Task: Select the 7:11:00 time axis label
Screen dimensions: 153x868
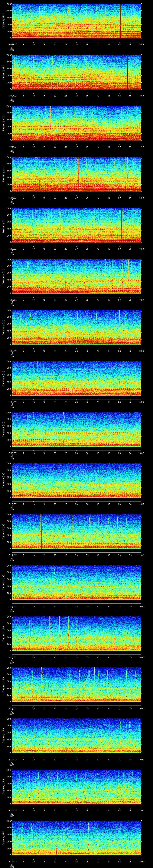Action: point(12,555)
